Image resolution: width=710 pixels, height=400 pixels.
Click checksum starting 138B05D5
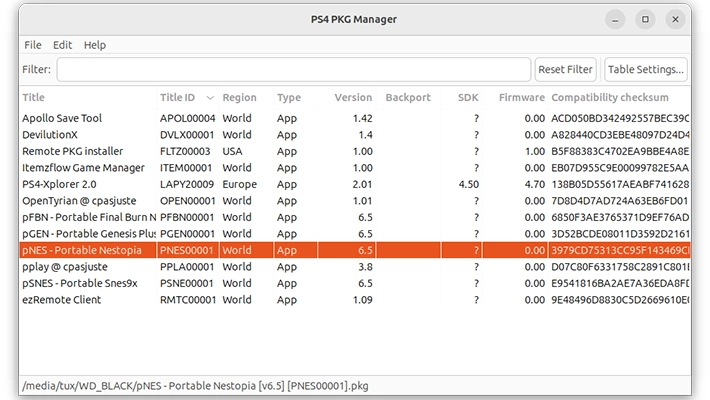click(620, 184)
